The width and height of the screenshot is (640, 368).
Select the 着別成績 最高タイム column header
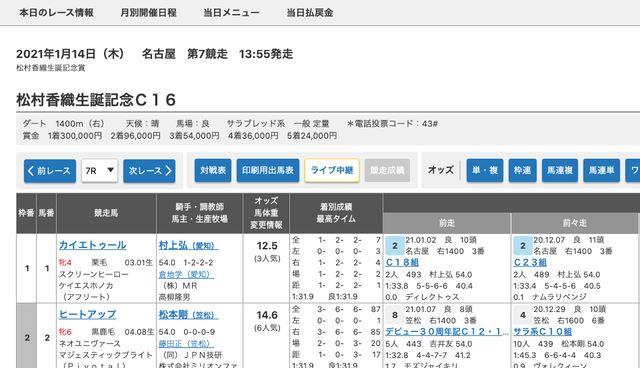336,213
